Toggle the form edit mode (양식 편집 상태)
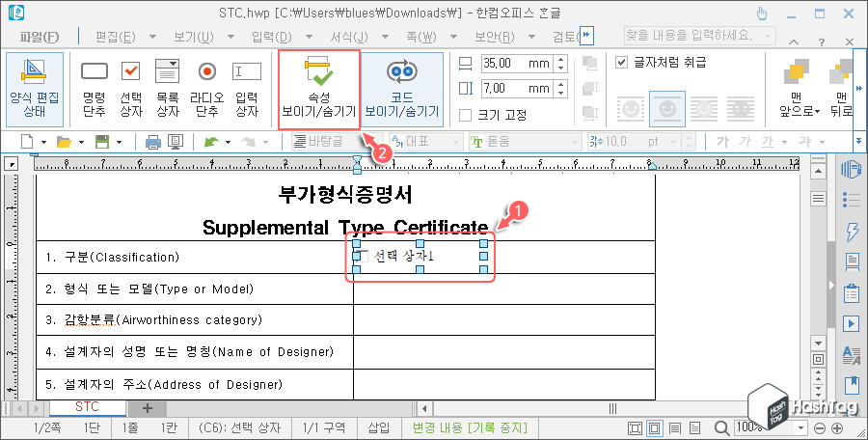 [35, 89]
